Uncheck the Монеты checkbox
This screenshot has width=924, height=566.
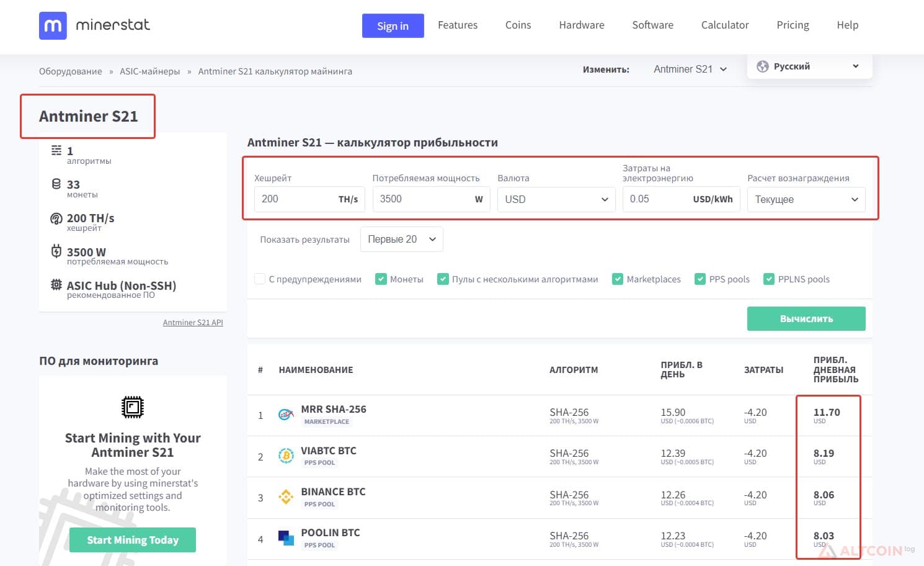pos(381,279)
